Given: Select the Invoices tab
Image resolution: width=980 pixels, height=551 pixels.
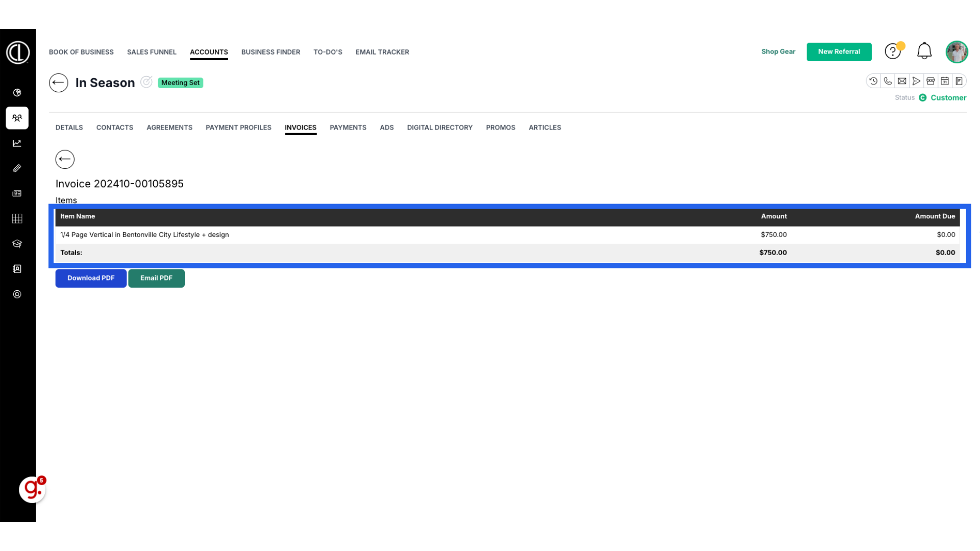Looking at the screenshot, I should tap(301, 128).
